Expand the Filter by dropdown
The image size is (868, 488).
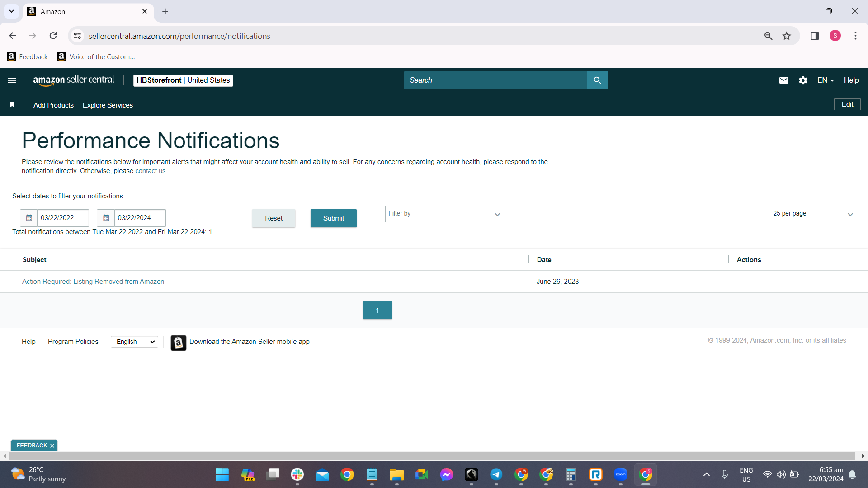pos(444,214)
